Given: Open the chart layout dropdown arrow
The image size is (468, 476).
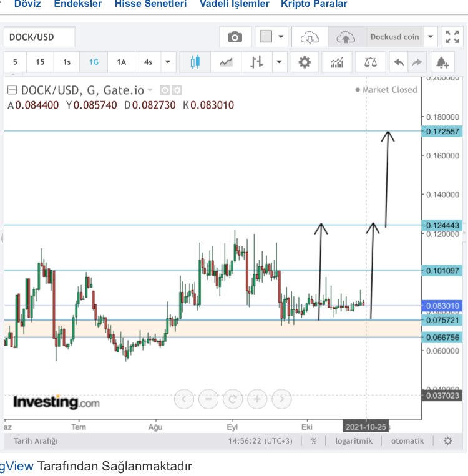Looking at the screenshot, I should (281, 37).
